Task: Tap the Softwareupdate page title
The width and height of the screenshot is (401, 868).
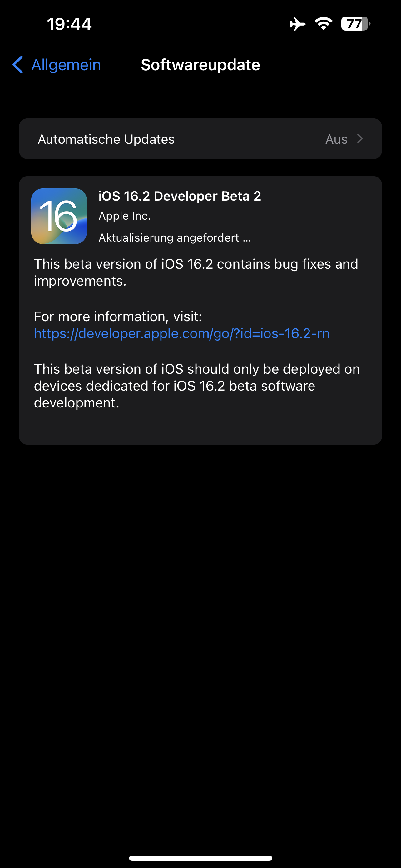Action: [200, 65]
